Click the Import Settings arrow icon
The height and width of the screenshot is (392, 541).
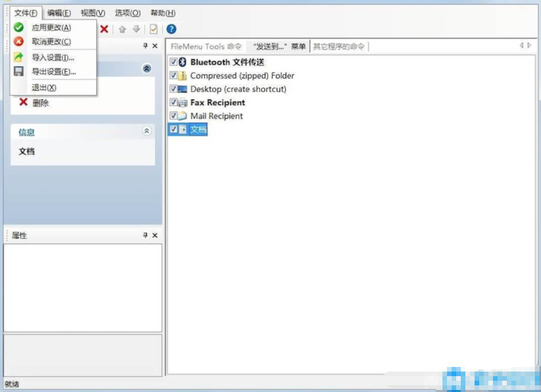pos(18,57)
